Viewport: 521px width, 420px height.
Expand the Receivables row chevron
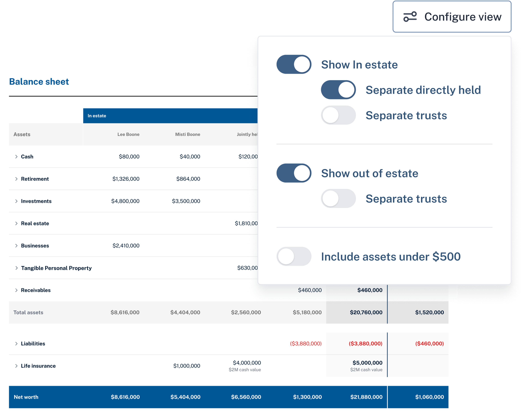coord(16,290)
